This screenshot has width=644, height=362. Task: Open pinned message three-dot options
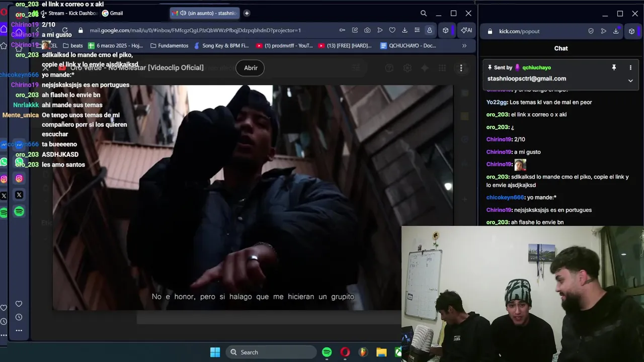[x=630, y=67]
